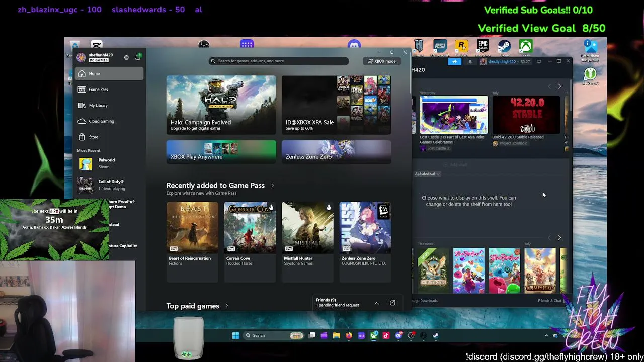
Task: Collapse the Friends panel chevron
Action: click(x=376, y=303)
